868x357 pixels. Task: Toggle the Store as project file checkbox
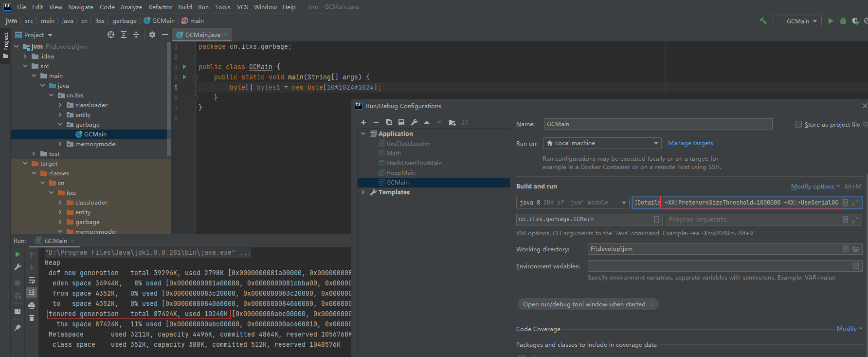pos(798,124)
